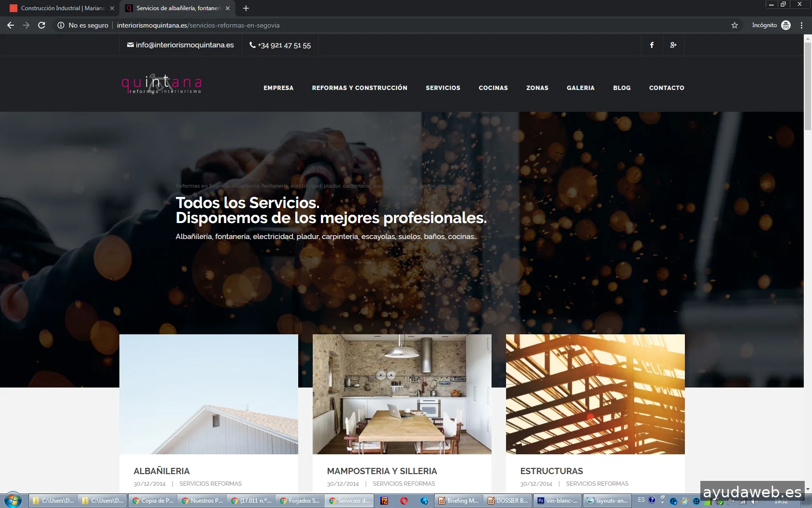Viewport: 812px width, 508px height.
Task: Open the ESTRUCTURAS thumbnail image
Action: [x=595, y=394]
